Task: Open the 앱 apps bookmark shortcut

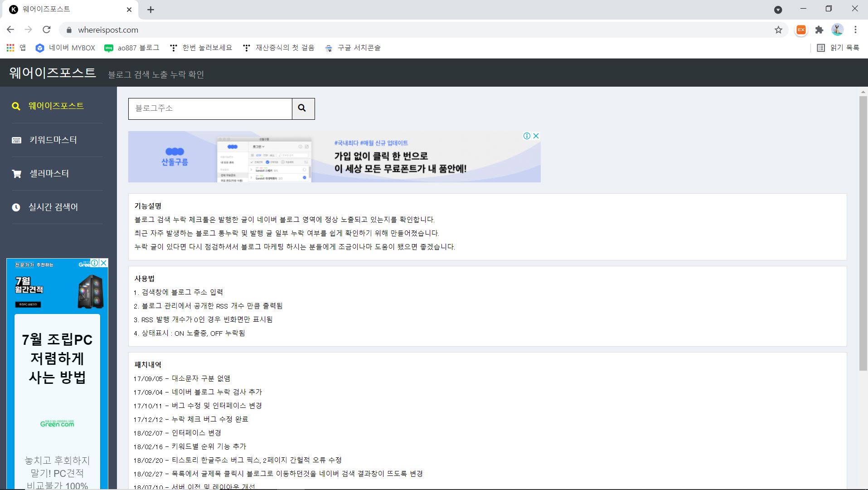Action: pyautogui.click(x=16, y=48)
